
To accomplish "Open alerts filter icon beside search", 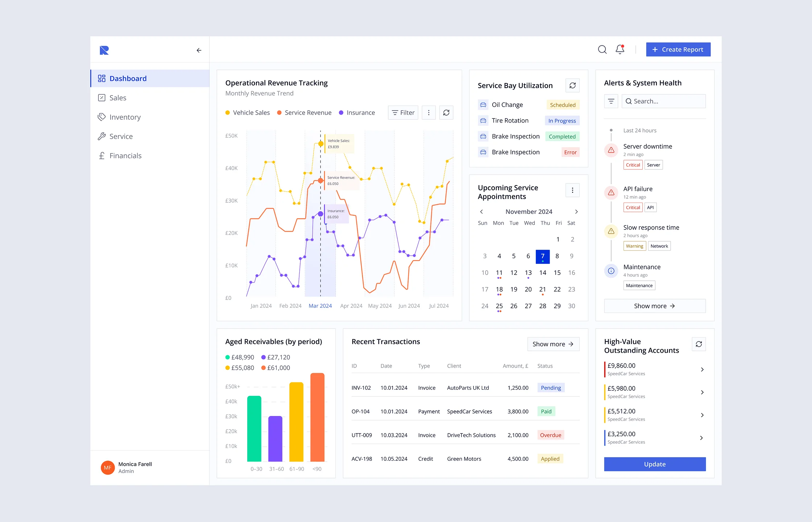I will [x=611, y=101].
